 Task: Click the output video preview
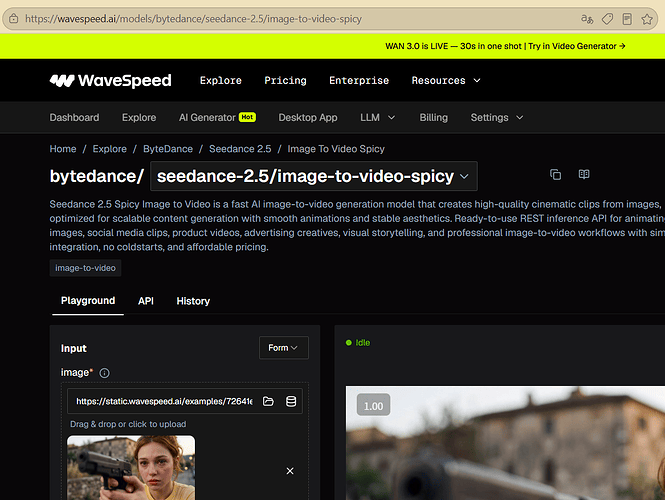pyautogui.click(x=505, y=443)
